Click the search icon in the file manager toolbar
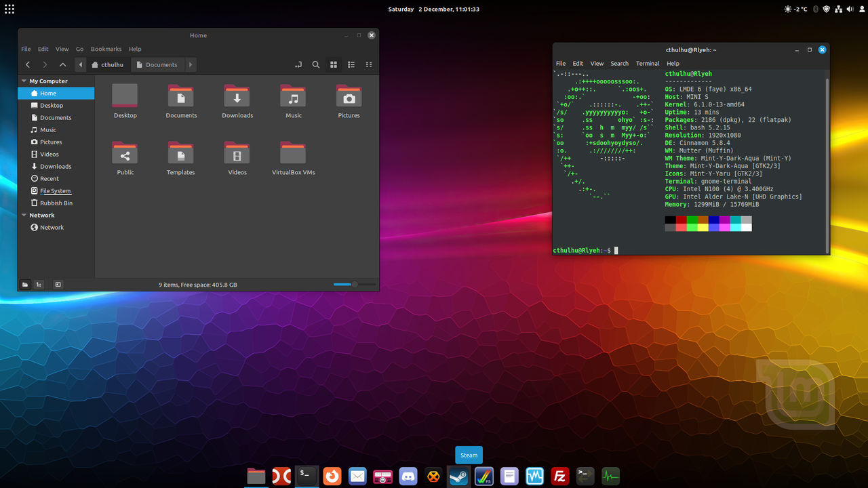Screen dimensions: 868x488 [316, 65]
